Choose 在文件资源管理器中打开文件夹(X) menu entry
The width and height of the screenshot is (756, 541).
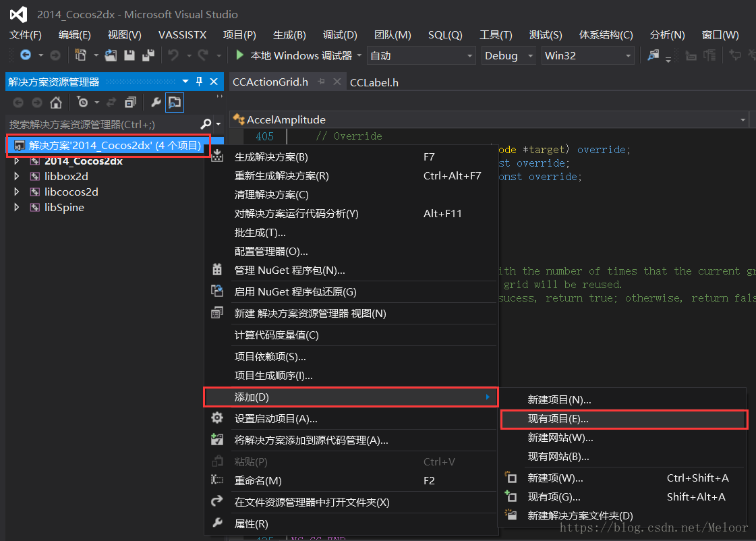[351, 503]
